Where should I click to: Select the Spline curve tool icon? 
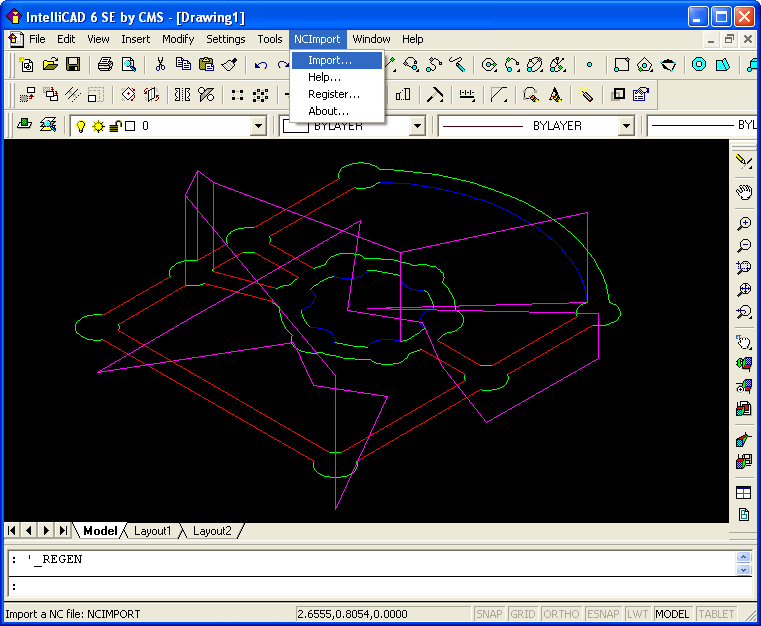[433, 65]
